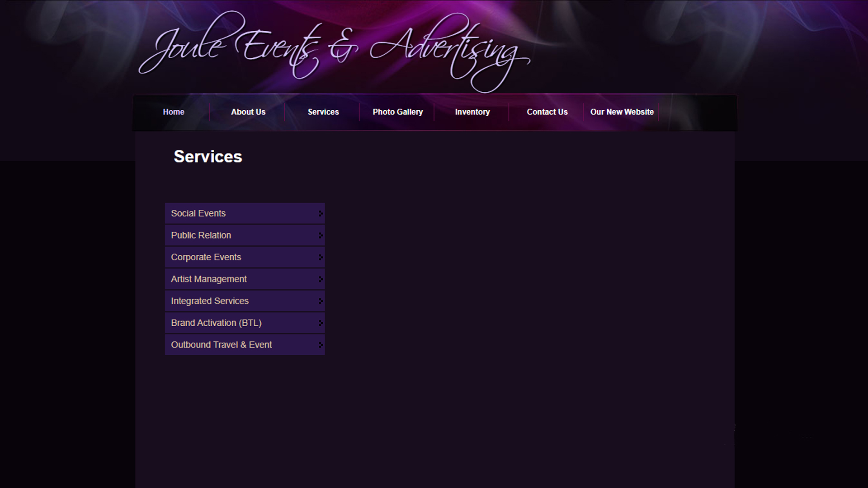868x488 pixels.
Task: Go to the Home page
Action: click(x=174, y=112)
